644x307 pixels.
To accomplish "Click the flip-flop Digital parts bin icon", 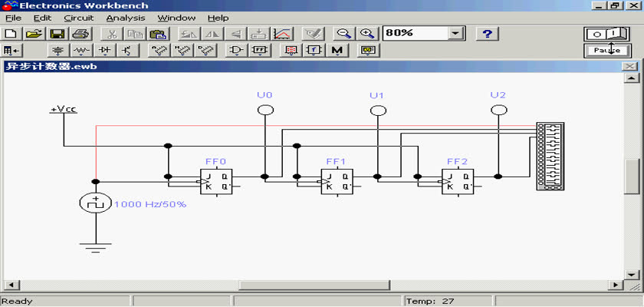I will pos(260,51).
